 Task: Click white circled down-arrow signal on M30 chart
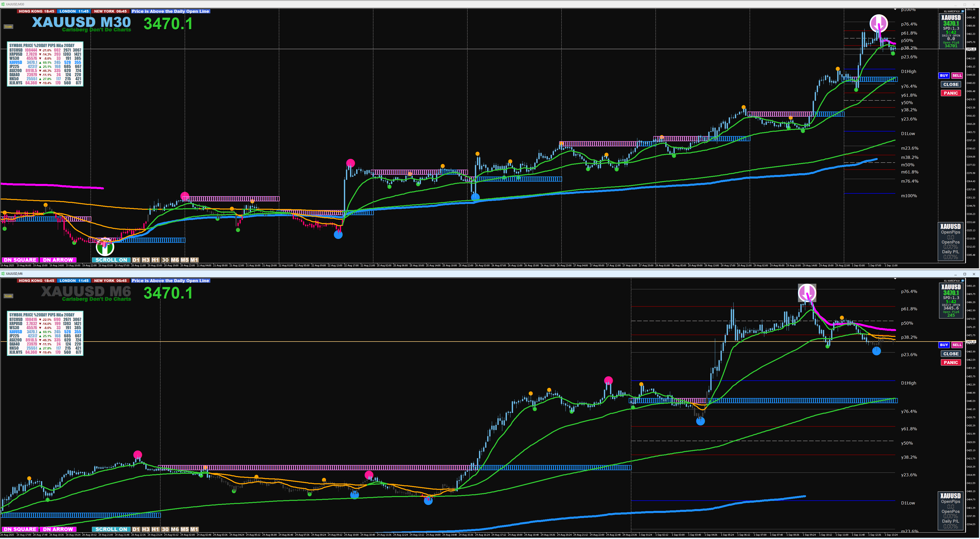[x=878, y=23]
